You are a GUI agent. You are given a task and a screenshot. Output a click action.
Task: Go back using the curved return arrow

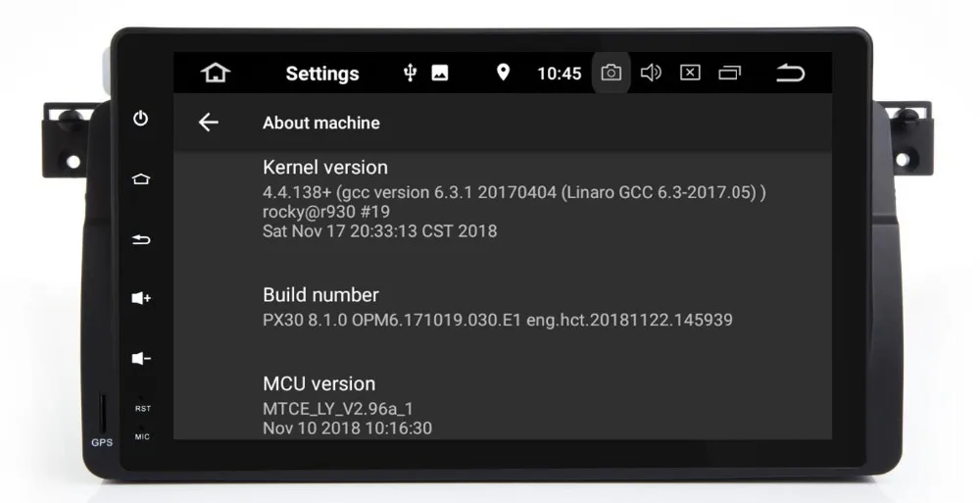point(790,74)
